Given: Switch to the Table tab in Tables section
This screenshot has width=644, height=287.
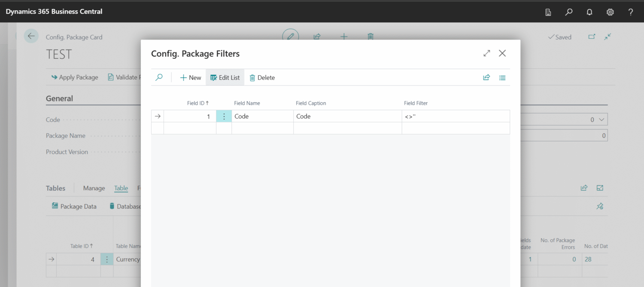Looking at the screenshot, I should tap(121, 188).
